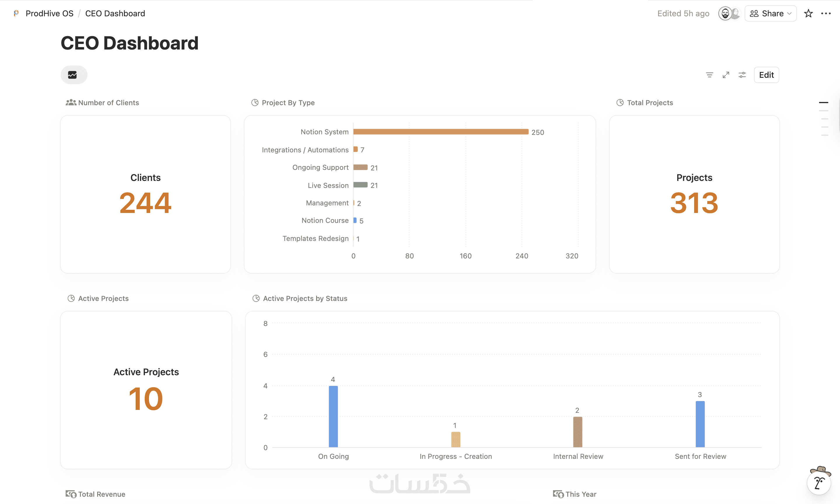This screenshot has height=504, width=840.
Task: Open the view settings sliders icon
Action: pyautogui.click(x=742, y=75)
